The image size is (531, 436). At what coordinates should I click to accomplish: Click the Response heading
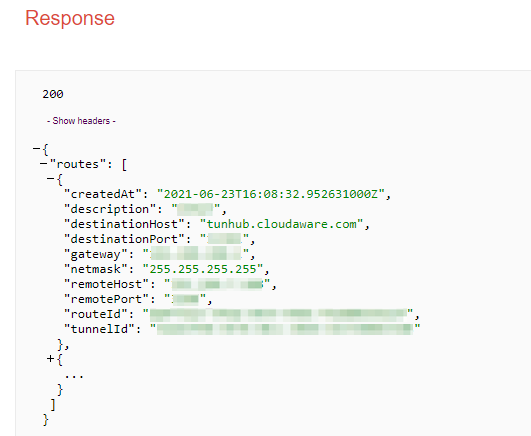tap(70, 18)
